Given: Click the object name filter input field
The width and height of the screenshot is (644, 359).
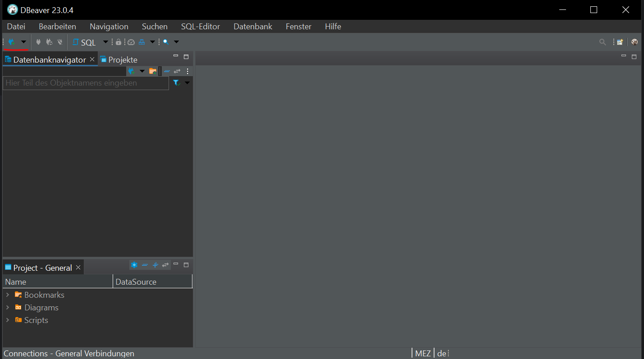Looking at the screenshot, I should pyautogui.click(x=86, y=83).
